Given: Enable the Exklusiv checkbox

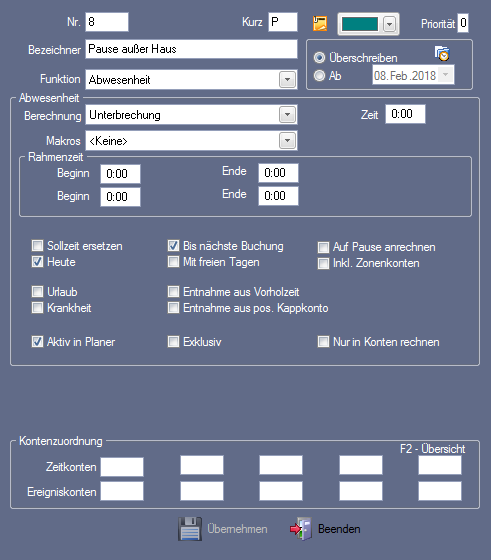Looking at the screenshot, I should click(173, 342).
